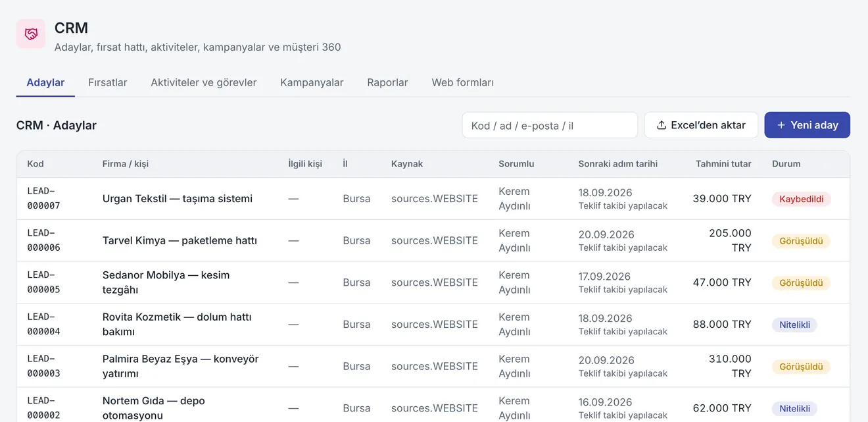Click the Kod column header

pos(36,164)
